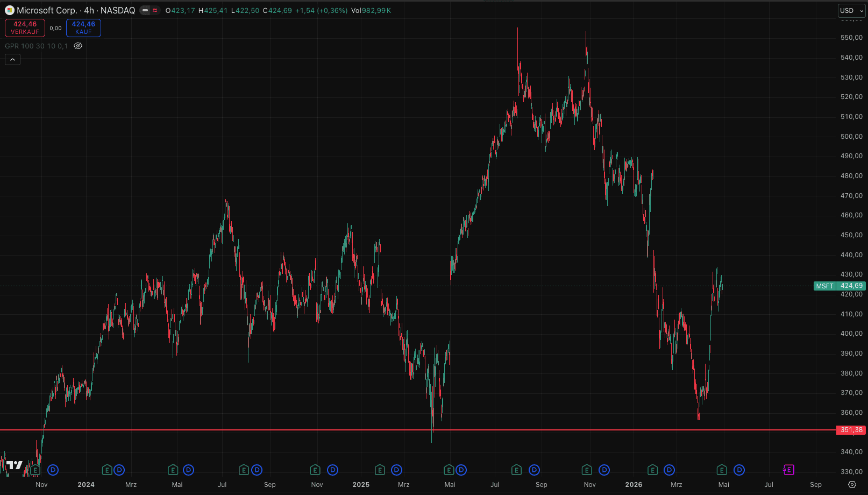Click the red 424,46 Verkauf button

coord(25,28)
